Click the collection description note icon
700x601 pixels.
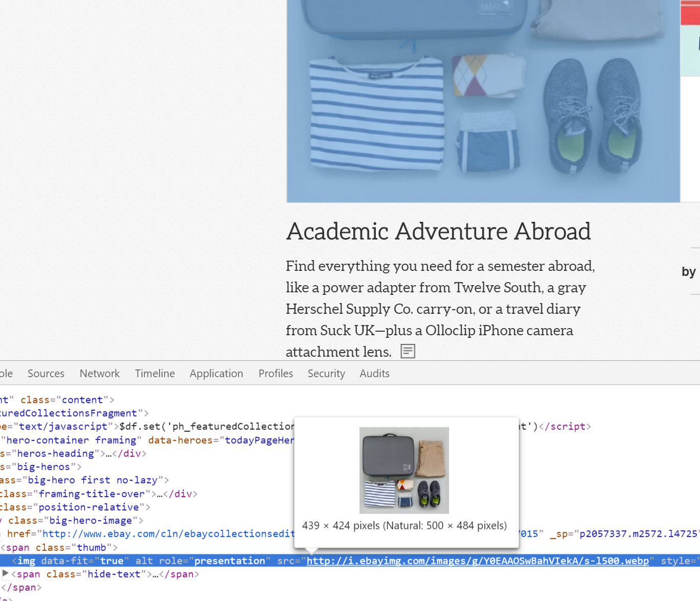coord(408,351)
